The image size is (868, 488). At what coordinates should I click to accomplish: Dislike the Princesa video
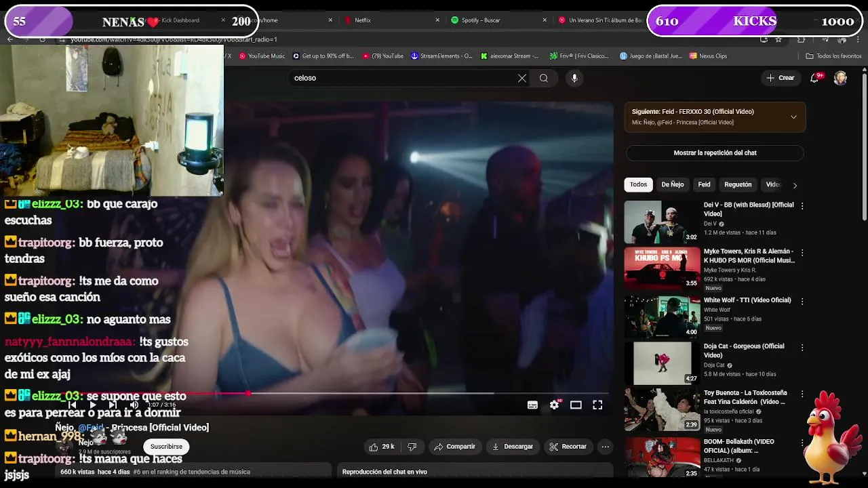point(412,447)
